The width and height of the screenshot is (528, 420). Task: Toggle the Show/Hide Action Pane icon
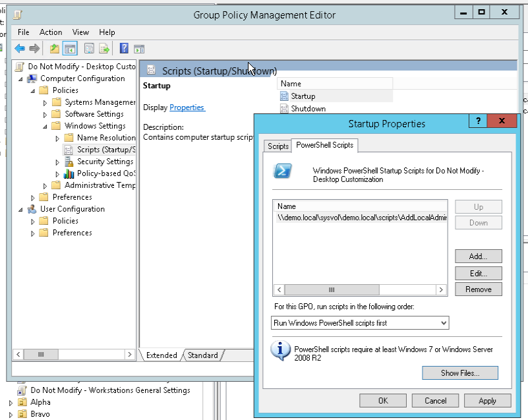(x=139, y=49)
